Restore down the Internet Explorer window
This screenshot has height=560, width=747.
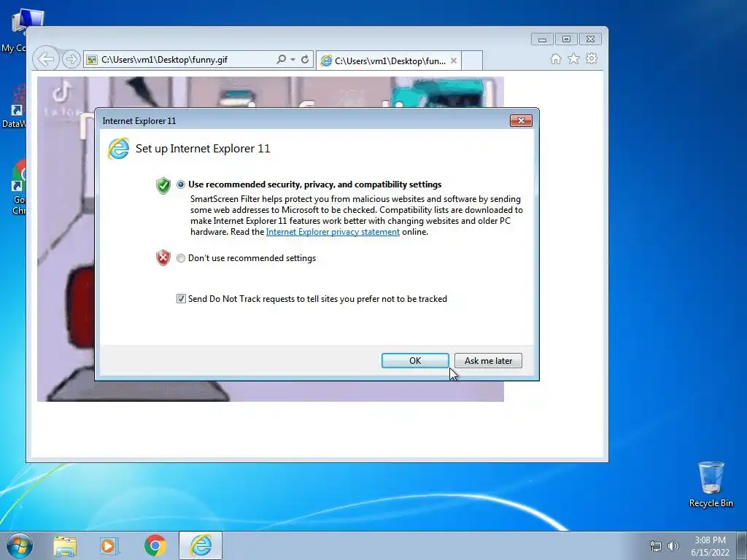coord(566,39)
